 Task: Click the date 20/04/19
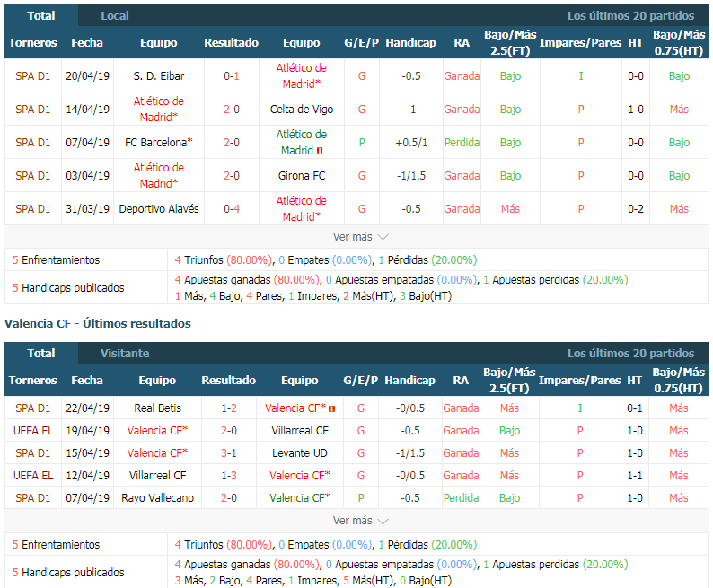pyautogui.click(x=87, y=76)
